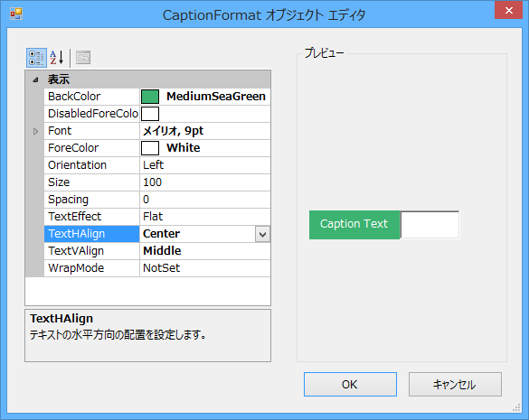Image resolution: width=529 pixels, height=420 pixels.
Task: Click the Spacing value 0
Action: [x=146, y=200]
